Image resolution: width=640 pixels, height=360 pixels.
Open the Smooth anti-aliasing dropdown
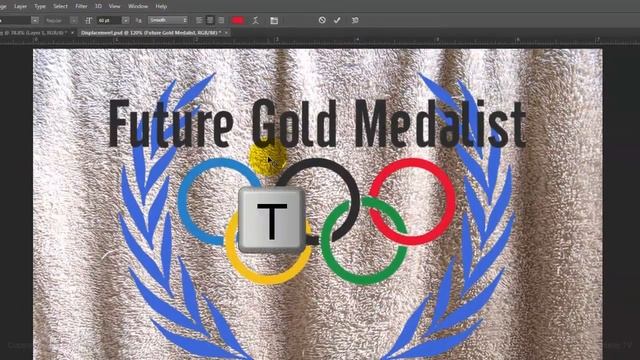[x=168, y=20]
